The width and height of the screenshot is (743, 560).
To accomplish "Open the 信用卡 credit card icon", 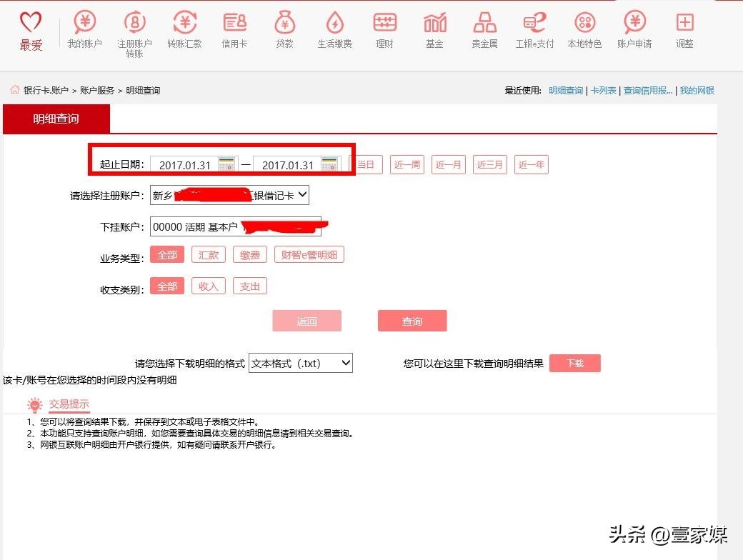I will click(x=234, y=24).
